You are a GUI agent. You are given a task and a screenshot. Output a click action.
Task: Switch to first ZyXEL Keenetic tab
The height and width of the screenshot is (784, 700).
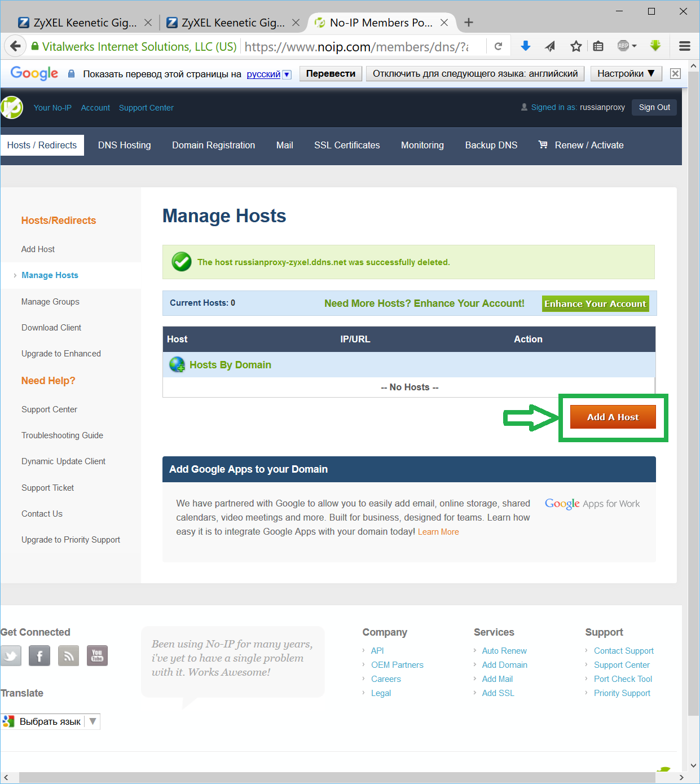[x=85, y=23]
